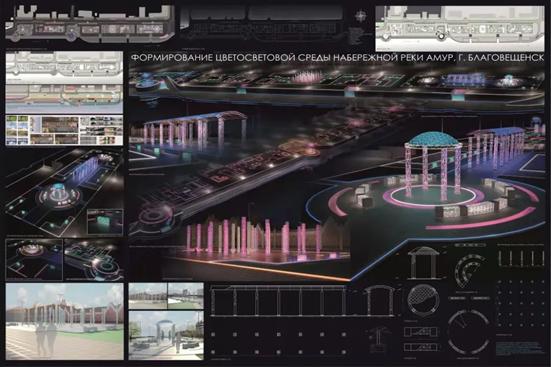The image size is (551, 367).
Task: Click the large circular plan diagram bottom right
Action: pos(469,332)
